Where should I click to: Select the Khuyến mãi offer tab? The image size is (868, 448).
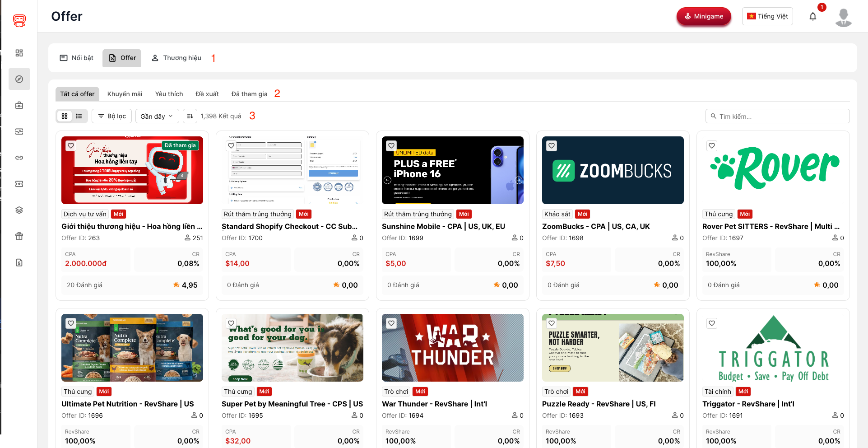[125, 94]
